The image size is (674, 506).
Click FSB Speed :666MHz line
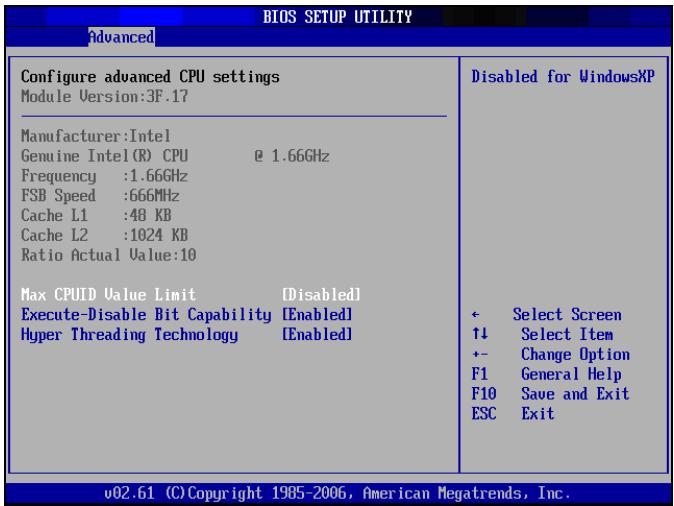(100, 196)
